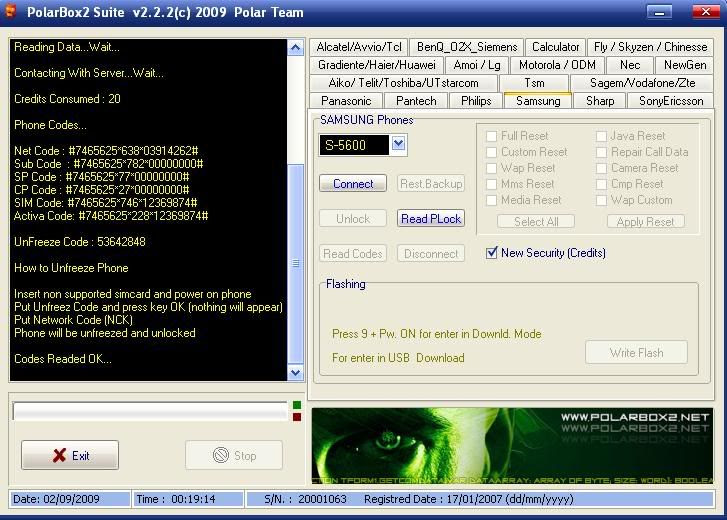
Task: Switch to the Amoi / Lg tab
Action: tap(477, 65)
